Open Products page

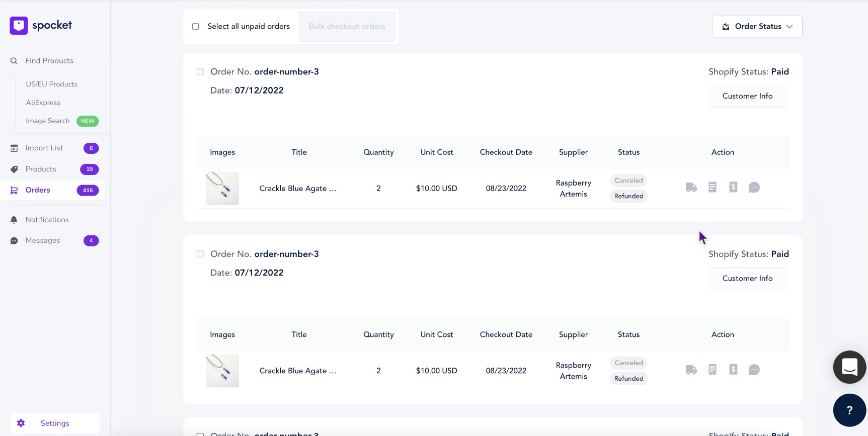[41, 169]
